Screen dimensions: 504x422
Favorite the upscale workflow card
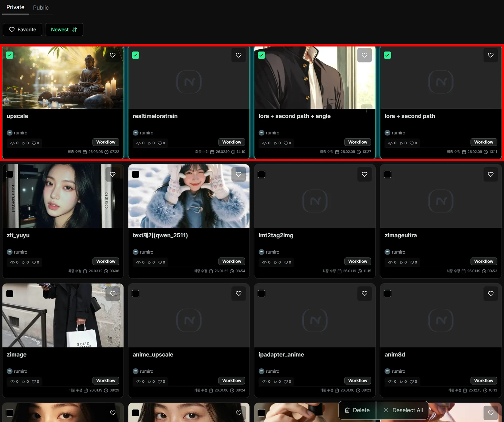[113, 55]
